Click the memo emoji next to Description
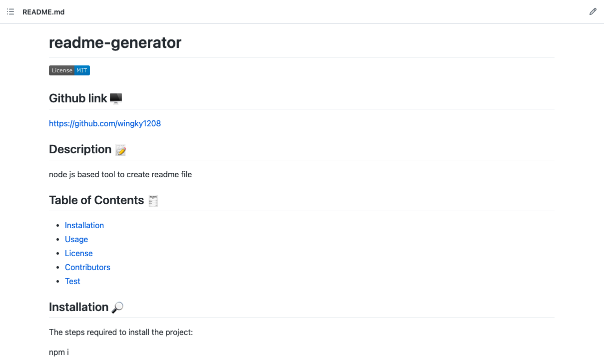 120,149
